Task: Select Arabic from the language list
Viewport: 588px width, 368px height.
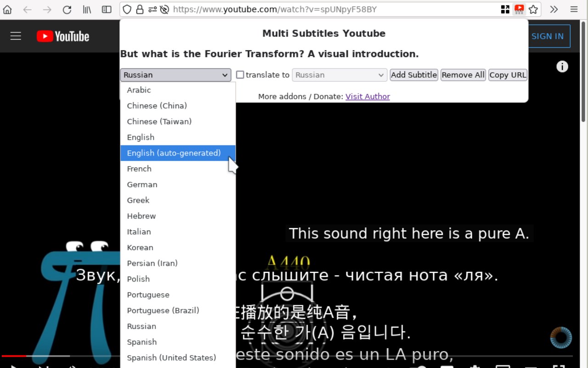Action: (x=178, y=90)
